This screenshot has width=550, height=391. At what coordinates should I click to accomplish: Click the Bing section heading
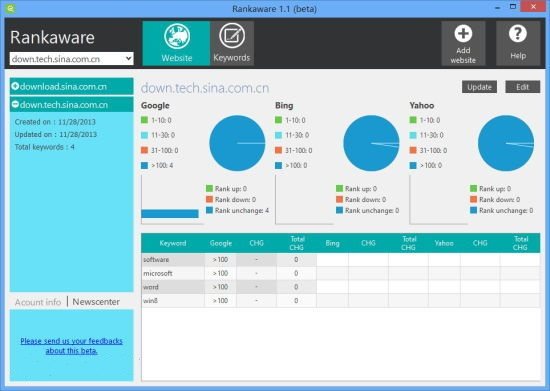click(x=284, y=105)
